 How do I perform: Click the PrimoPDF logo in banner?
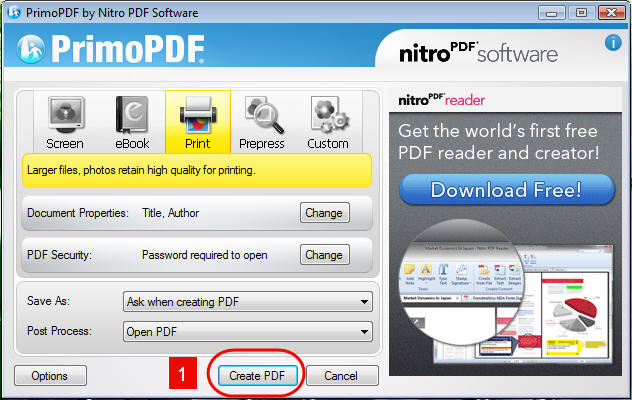pyautogui.click(x=111, y=49)
